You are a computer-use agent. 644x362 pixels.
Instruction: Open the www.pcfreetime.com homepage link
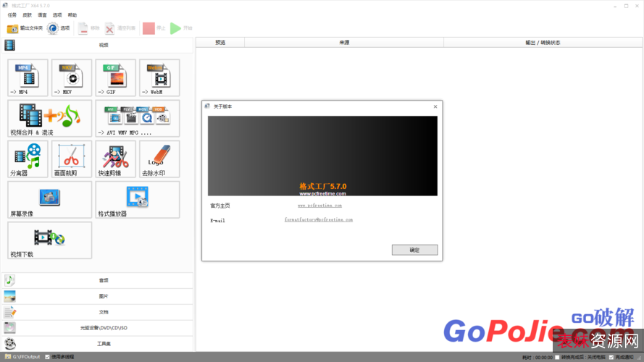319,205
